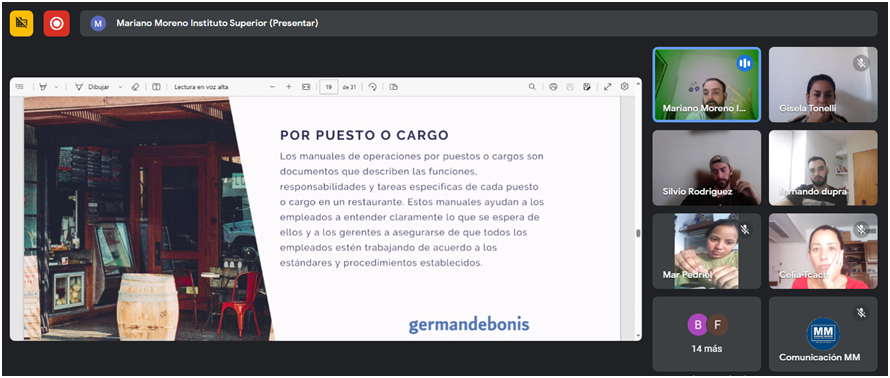Click the speaking indicator on Mariano's tile
The image size is (890, 378).
(744, 63)
